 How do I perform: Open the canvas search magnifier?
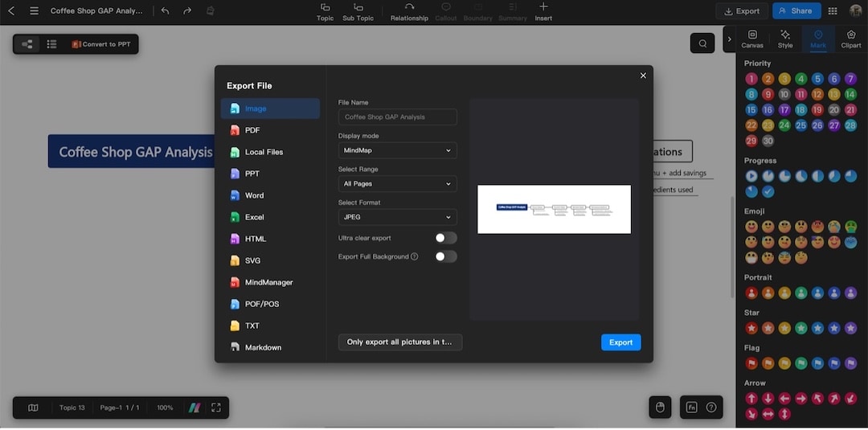click(x=702, y=43)
